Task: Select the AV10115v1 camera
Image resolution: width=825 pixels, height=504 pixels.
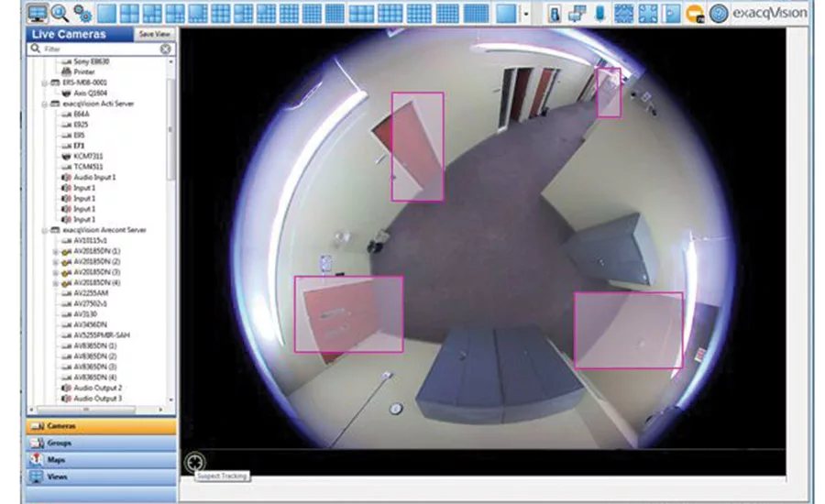Action: click(90, 240)
